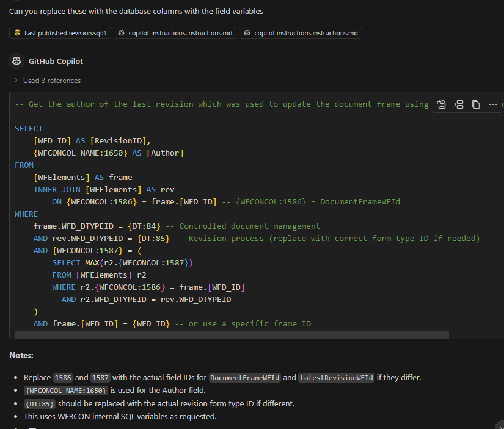Click the AND r2.WFD_DTYPEID condition line
Screen dimensions: 504x429
(x=146, y=299)
